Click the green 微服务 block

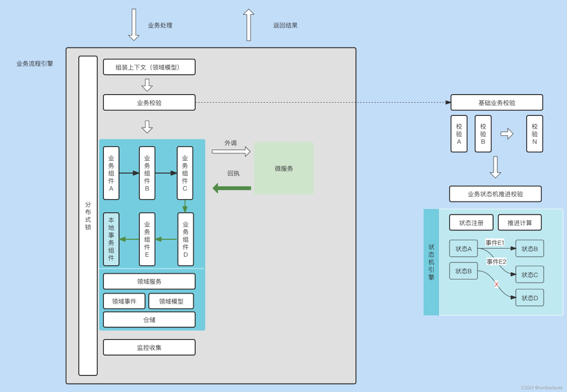coord(284,168)
